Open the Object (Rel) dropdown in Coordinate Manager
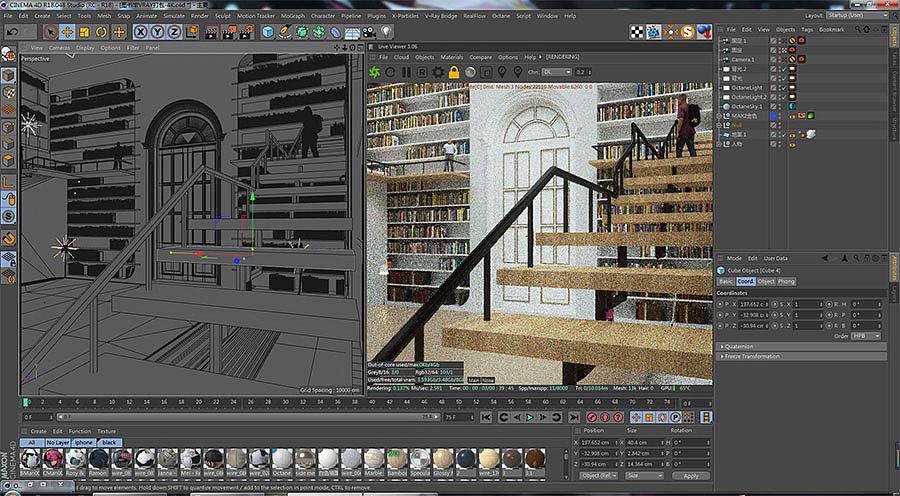 click(x=599, y=476)
